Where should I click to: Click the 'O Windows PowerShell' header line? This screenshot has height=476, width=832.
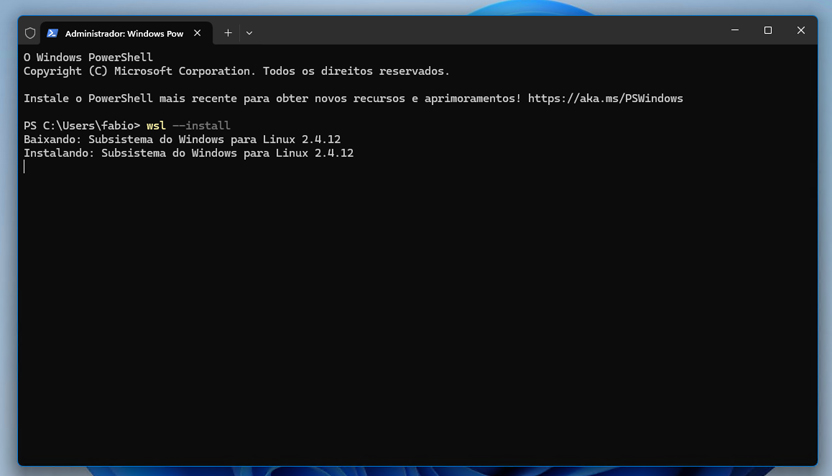pos(88,57)
